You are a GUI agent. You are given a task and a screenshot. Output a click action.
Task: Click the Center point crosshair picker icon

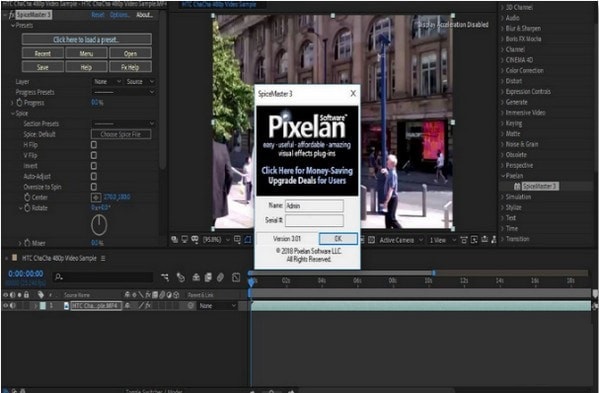point(96,197)
